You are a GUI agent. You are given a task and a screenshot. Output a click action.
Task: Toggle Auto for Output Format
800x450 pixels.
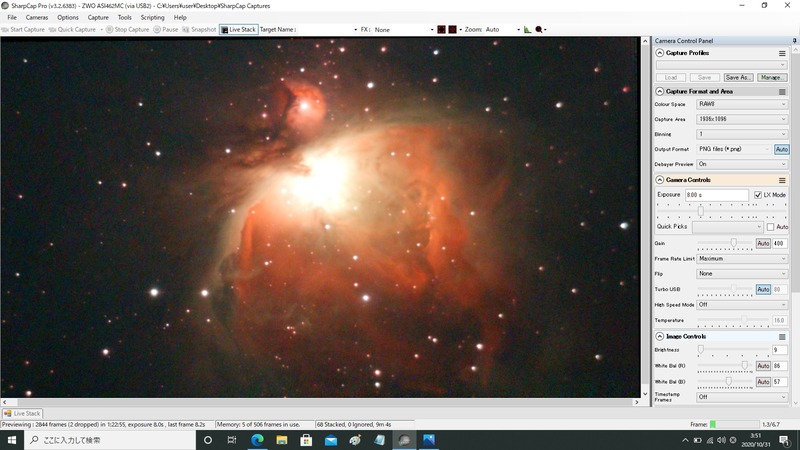(x=781, y=149)
